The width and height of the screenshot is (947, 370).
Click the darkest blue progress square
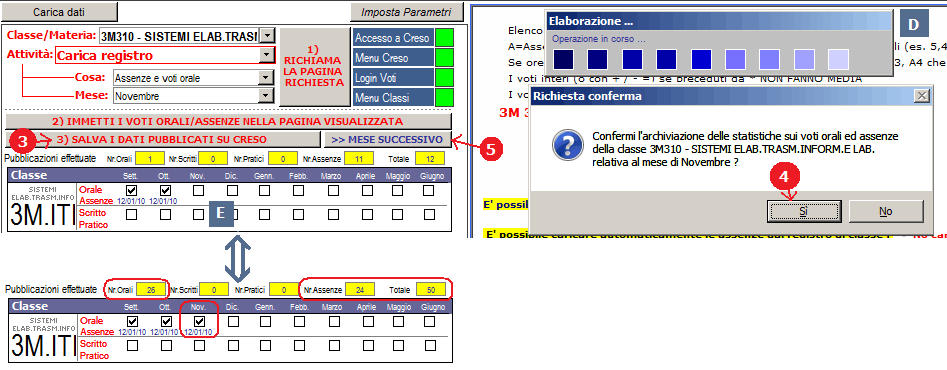[563, 60]
